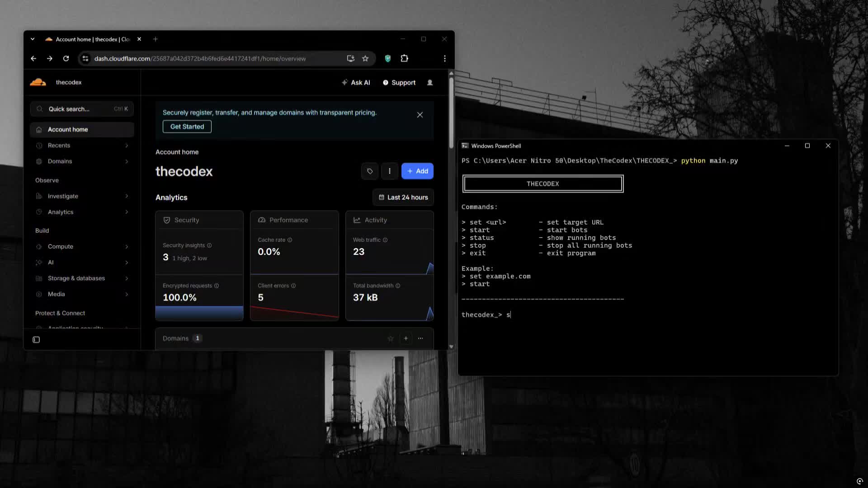Click the address bar URL

[x=200, y=59]
